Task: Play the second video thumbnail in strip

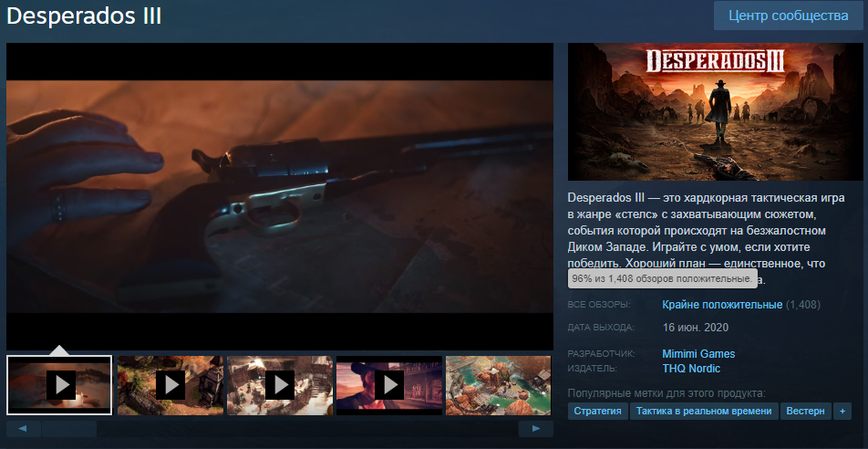Action: [170, 385]
